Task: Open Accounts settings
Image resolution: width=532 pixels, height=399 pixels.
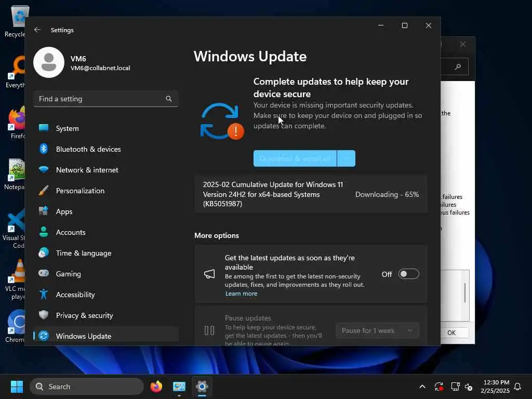Action: pos(106,232)
